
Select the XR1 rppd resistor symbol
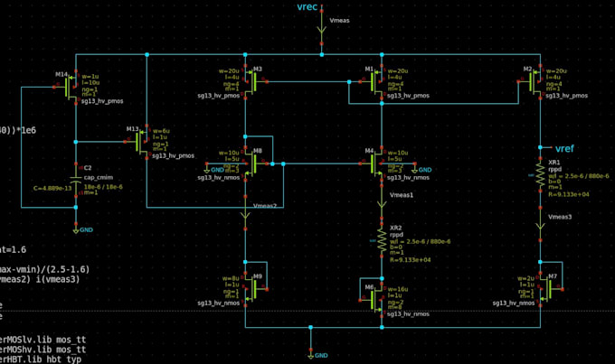[541, 174]
